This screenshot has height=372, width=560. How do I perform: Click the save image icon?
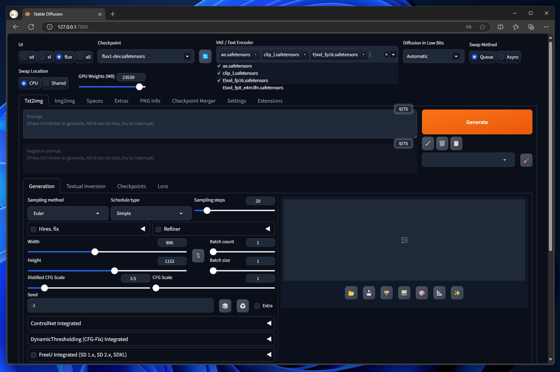(369, 293)
